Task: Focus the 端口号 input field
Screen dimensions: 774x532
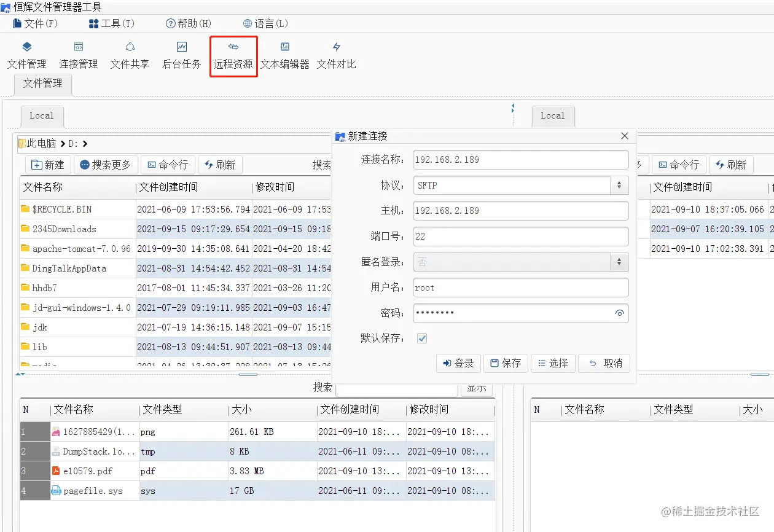Action: point(521,237)
